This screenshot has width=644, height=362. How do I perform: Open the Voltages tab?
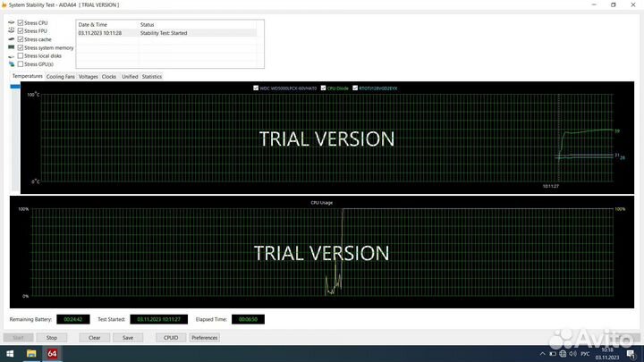[89, 77]
